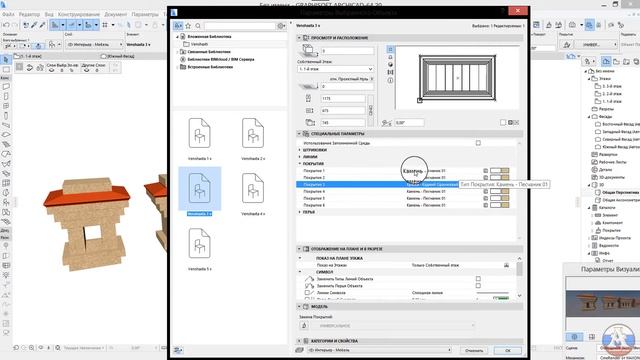Click the folder view icon in library browser

pyautogui.click(x=178, y=26)
